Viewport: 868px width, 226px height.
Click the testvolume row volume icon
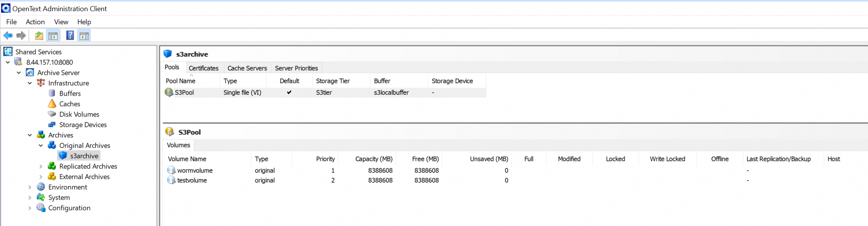(x=171, y=180)
